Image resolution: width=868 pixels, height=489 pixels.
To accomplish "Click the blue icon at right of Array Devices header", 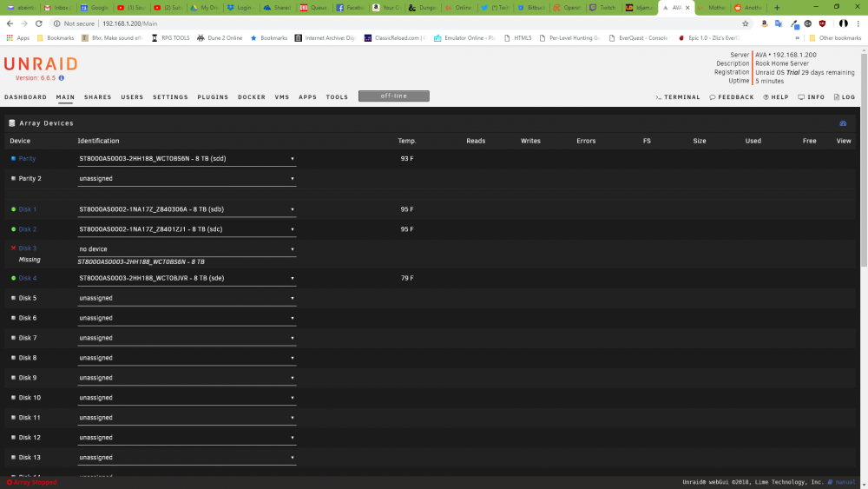I will [x=843, y=123].
